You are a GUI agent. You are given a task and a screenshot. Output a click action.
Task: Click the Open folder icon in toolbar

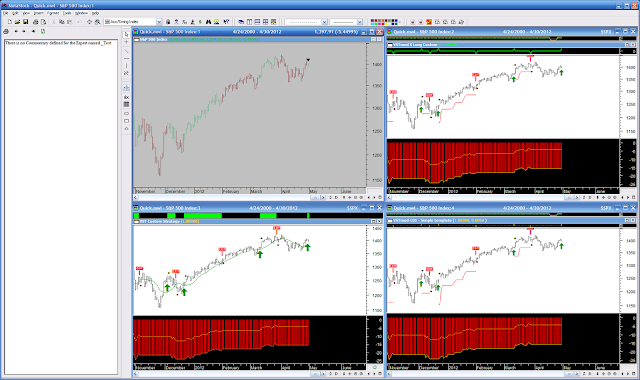[x=17, y=22]
